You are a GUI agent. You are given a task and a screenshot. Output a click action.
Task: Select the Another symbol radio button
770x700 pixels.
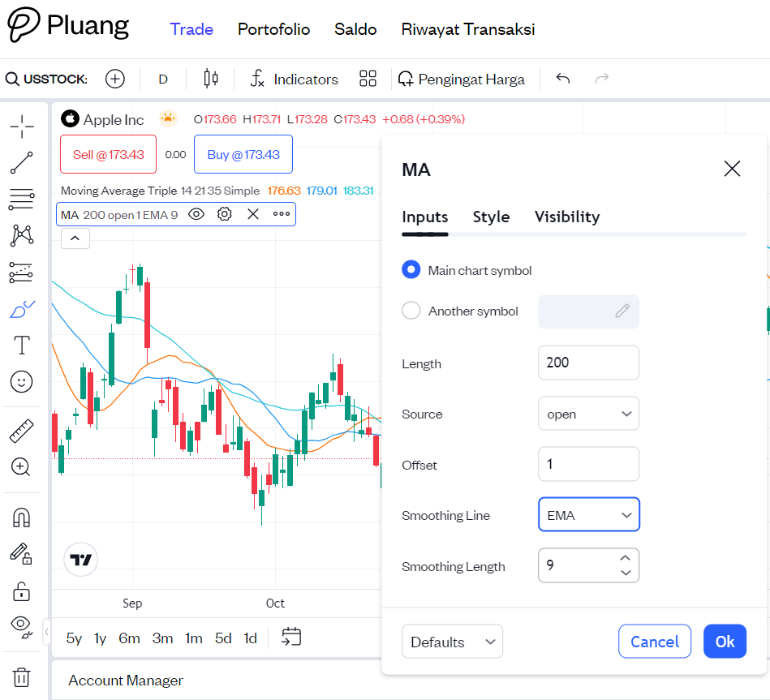(x=411, y=311)
